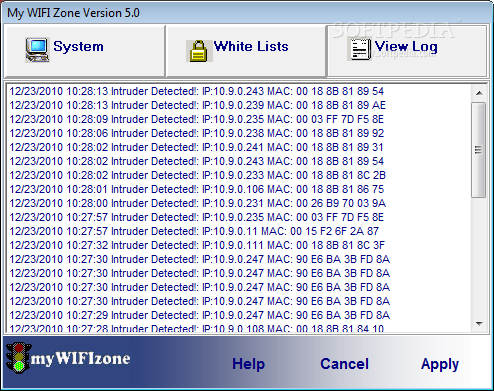Select log entry 10:28:09 with IP 10.9.0.235
494x391 pixels.
click(x=197, y=119)
